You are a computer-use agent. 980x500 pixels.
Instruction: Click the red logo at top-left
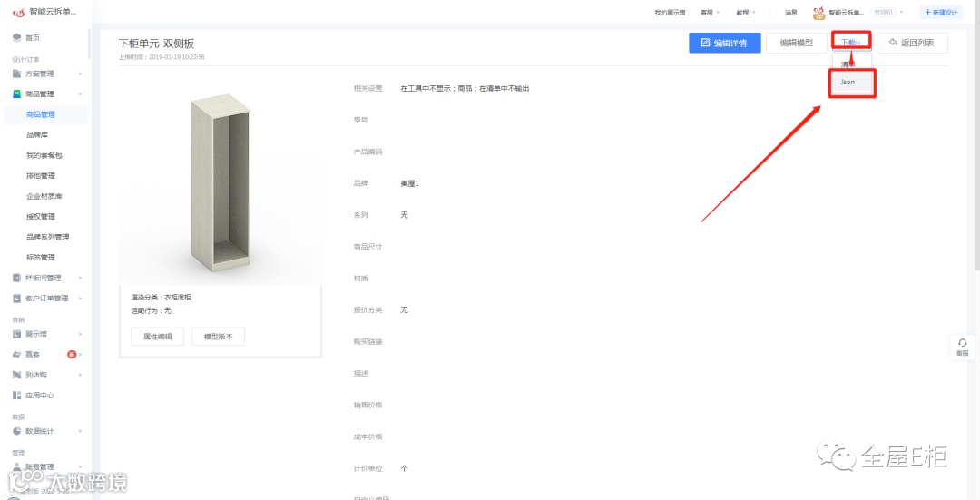18,13
